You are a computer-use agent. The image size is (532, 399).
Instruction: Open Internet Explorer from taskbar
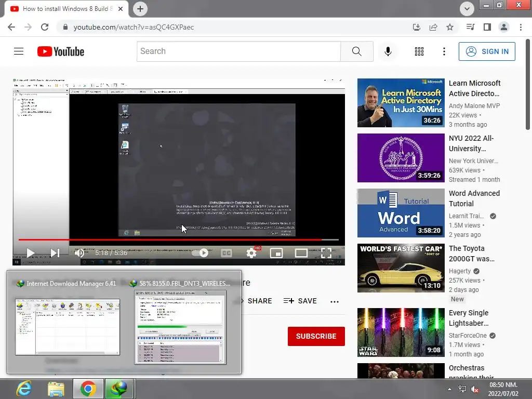[x=24, y=389]
